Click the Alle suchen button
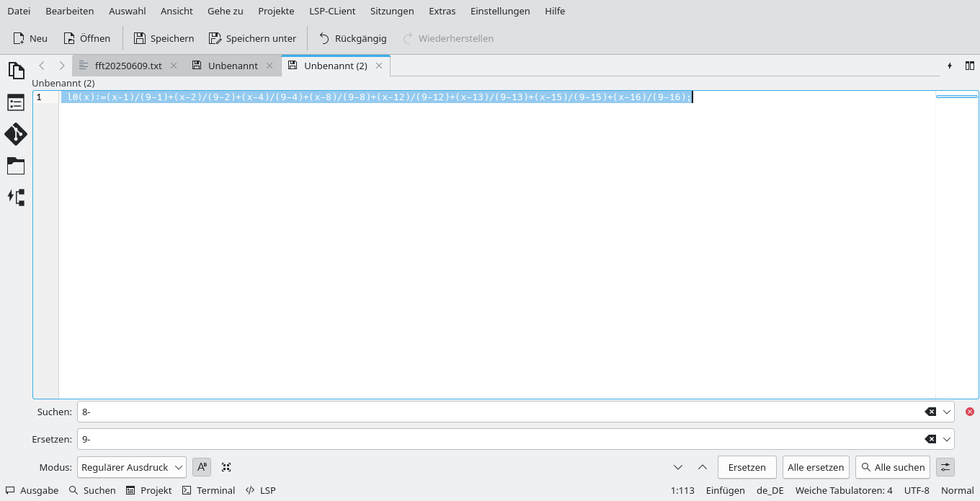 click(892, 467)
